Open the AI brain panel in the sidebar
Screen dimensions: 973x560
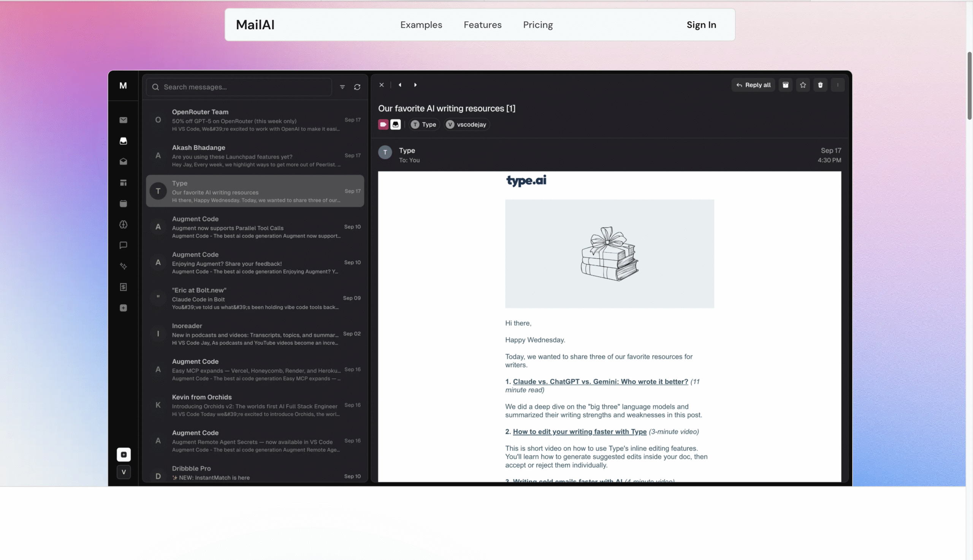pos(123,225)
